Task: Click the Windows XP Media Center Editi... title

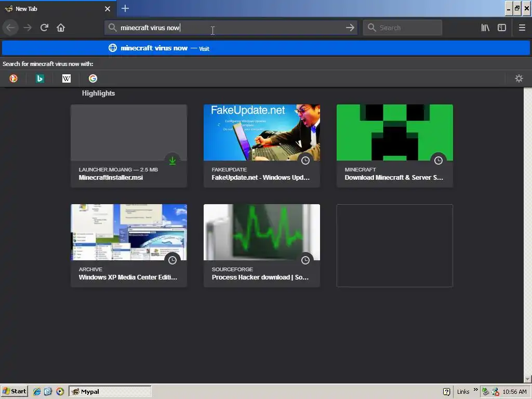Action: 128,277
